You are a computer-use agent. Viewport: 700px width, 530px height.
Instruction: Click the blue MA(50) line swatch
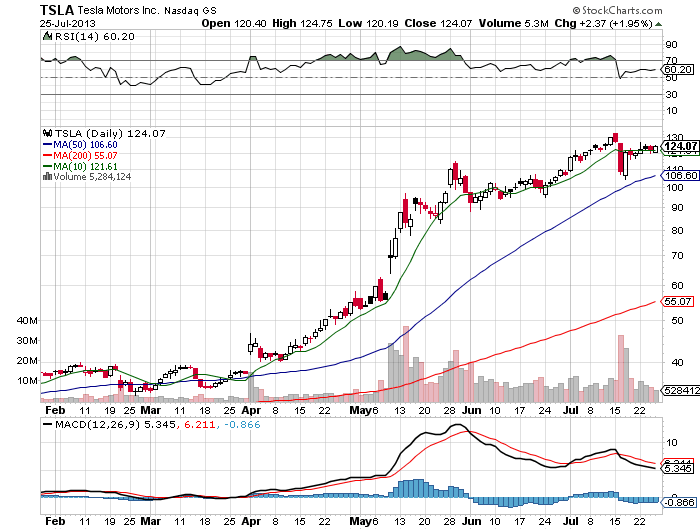pos(47,145)
